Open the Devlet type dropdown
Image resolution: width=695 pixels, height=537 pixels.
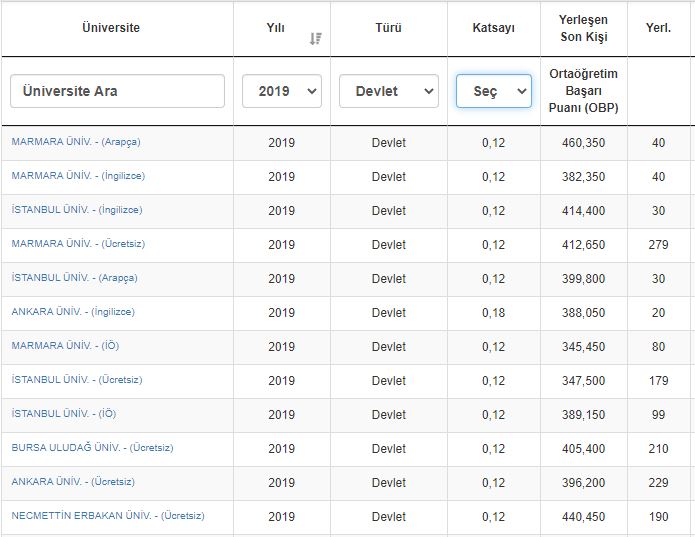tap(389, 91)
